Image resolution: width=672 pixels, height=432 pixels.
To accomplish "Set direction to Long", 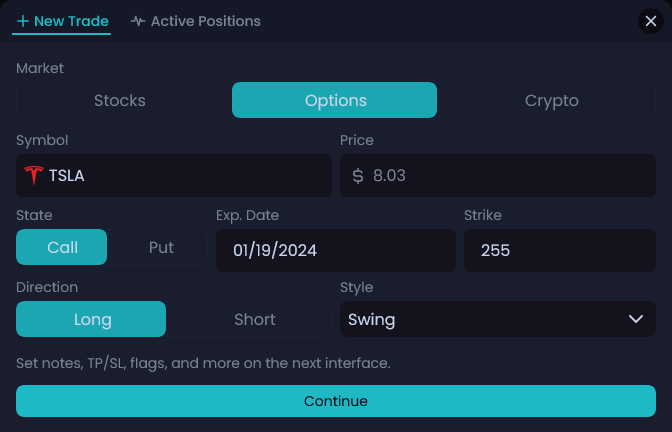I will click(x=91, y=319).
